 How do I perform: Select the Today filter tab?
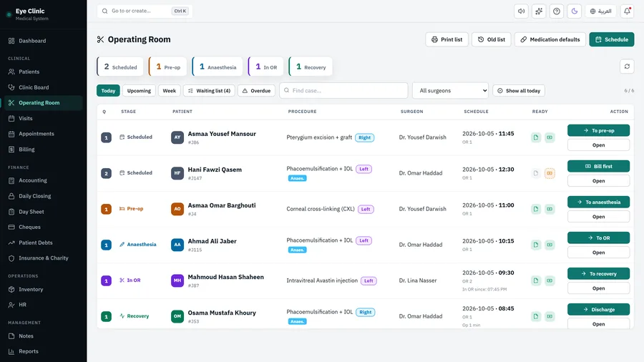(x=108, y=91)
